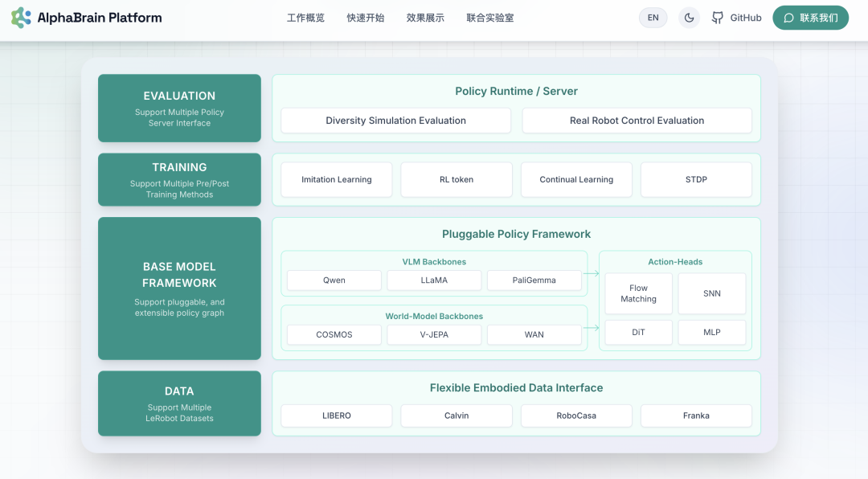
Task: Click the GitHub text link
Action: [x=746, y=18]
